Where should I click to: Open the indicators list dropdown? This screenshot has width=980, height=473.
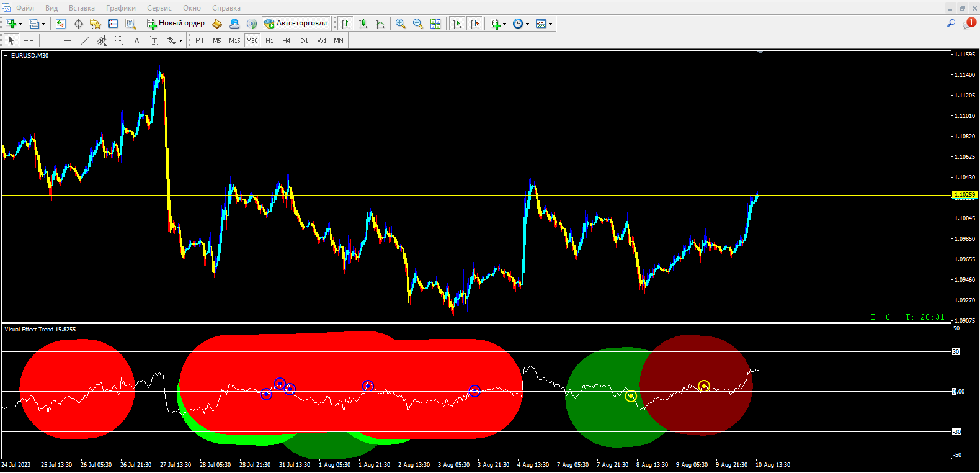click(498, 24)
